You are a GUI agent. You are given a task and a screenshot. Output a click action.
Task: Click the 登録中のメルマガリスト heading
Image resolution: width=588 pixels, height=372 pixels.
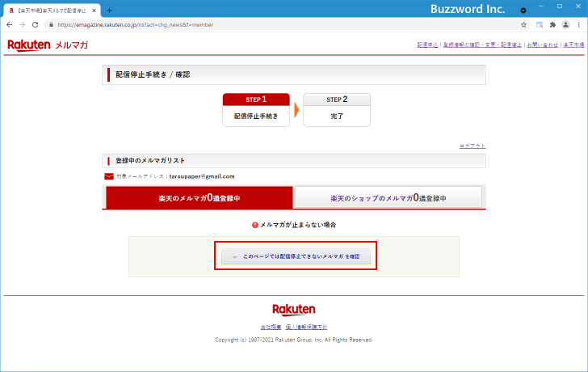[x=150, y=161]
